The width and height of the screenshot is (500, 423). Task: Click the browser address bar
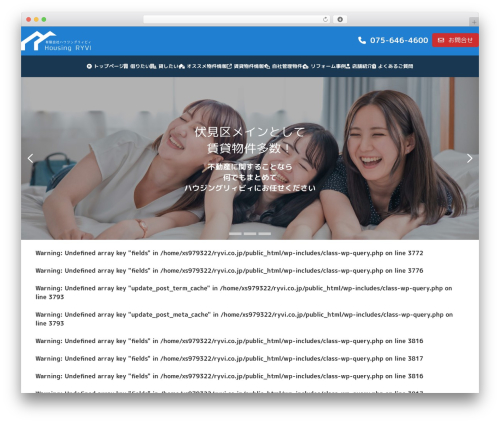(x=237, y=20)
